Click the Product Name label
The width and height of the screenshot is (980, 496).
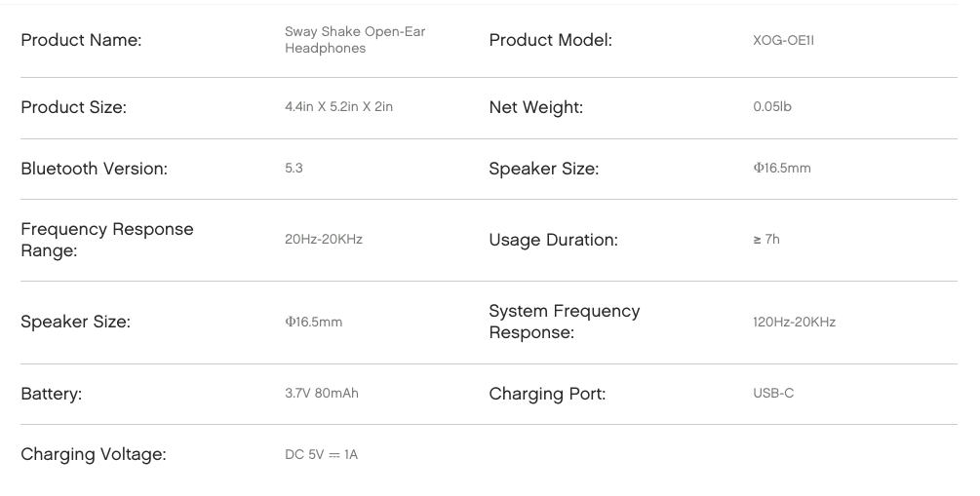click(81, 40)
